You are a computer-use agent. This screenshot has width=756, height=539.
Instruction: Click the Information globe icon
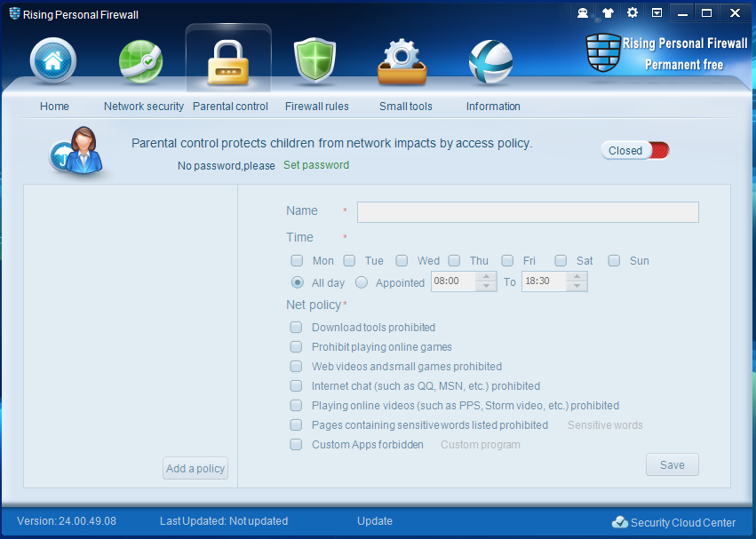490,61
